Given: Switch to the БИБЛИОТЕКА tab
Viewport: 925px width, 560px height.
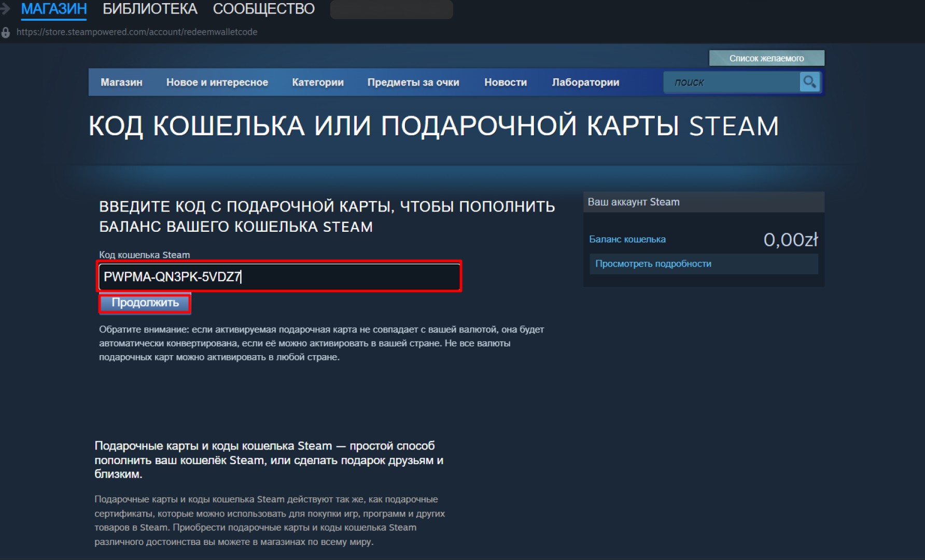Looking at the screenshot, I should pyautogui.click(x=150, y=9).
